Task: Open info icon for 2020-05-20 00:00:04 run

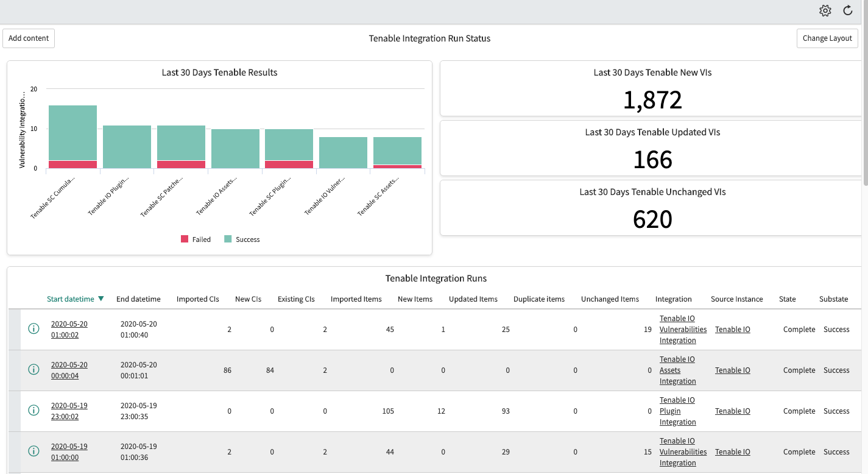Action: tap(34, 370)
